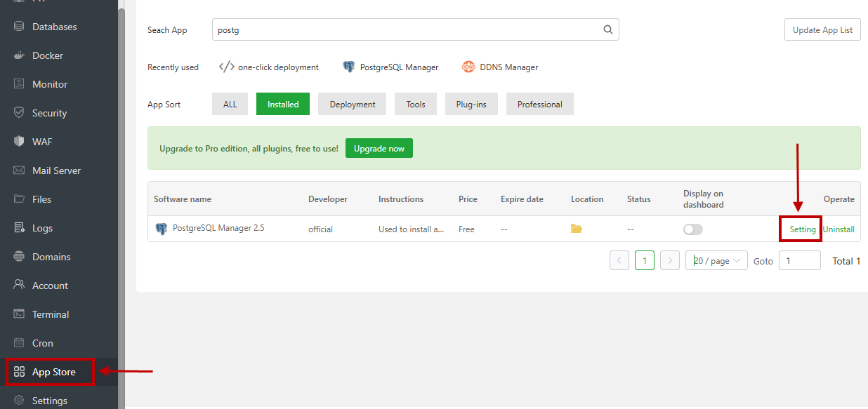Click the search magnifier icon

tap(608, 29)
